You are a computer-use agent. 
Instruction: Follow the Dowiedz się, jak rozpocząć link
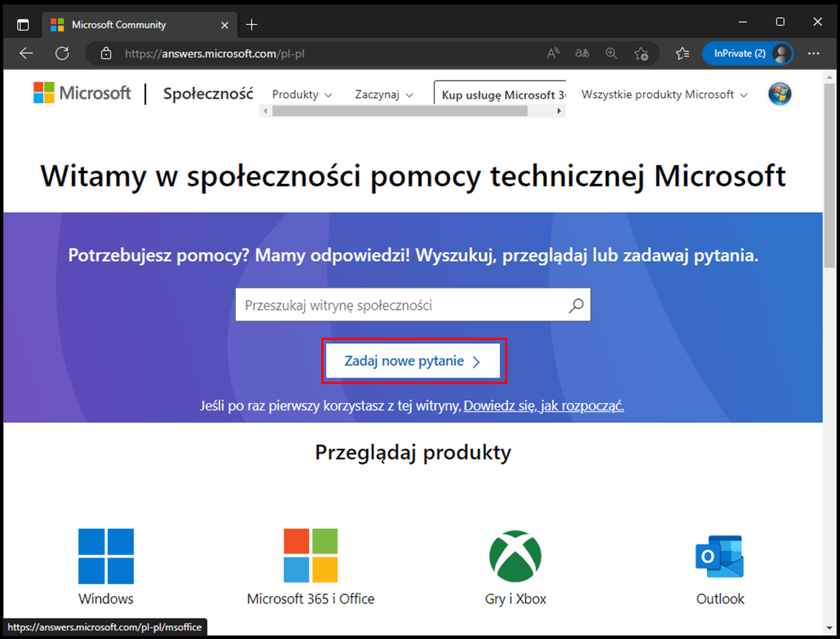[543, 406]
